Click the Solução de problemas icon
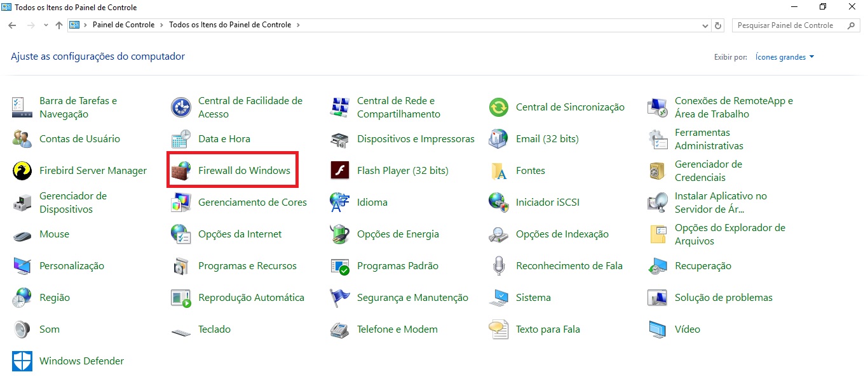Viewport: 868px width, 379px height. (x=658, y=298)
